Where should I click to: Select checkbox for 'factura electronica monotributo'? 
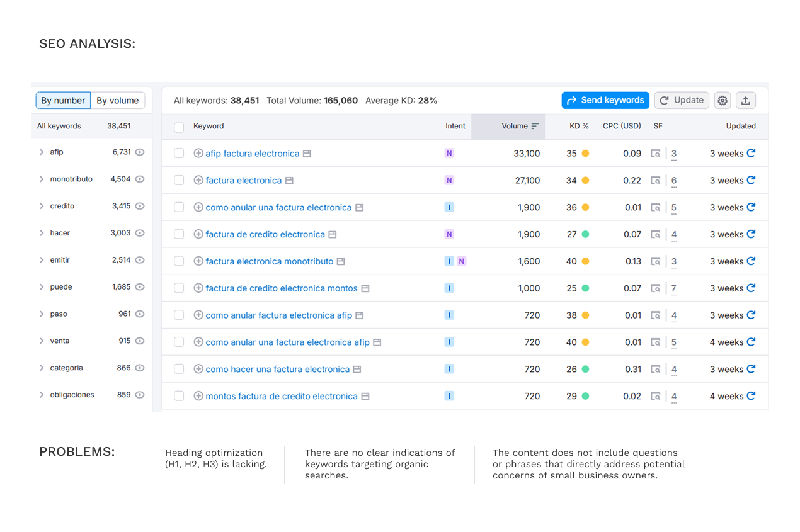[x=179, y=261]
